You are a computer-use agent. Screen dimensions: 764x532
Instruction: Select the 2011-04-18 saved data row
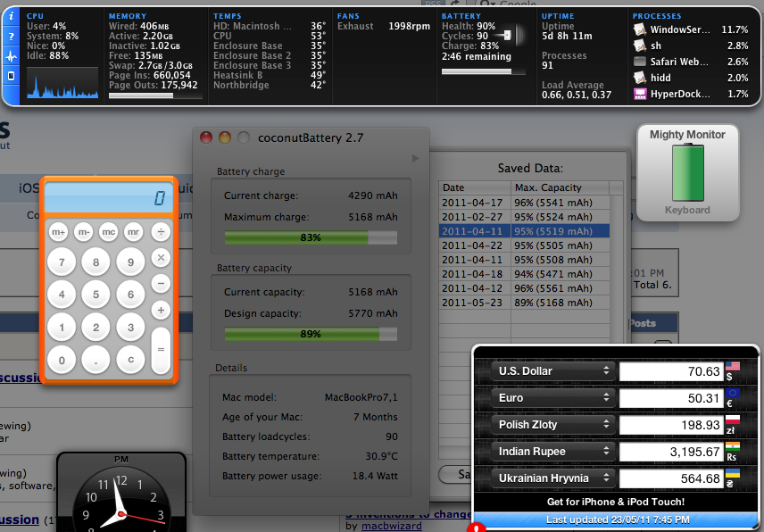click(x=524, y=274)
